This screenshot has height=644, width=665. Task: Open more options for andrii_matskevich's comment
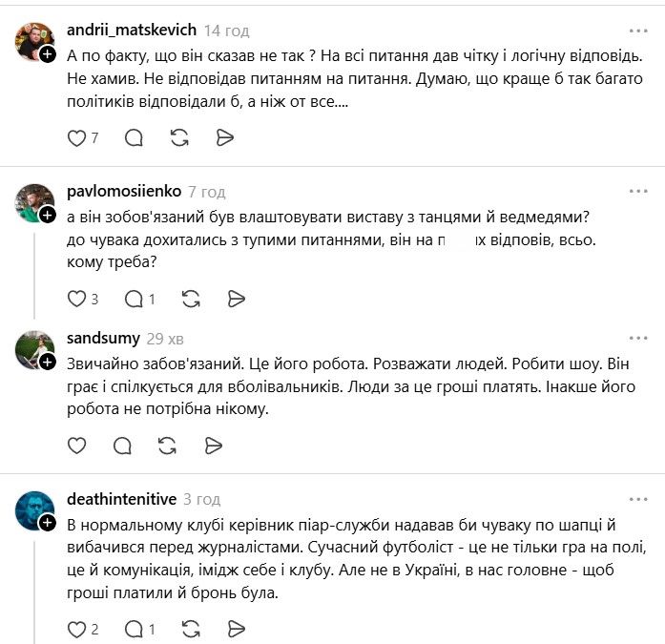click(638, 31)
